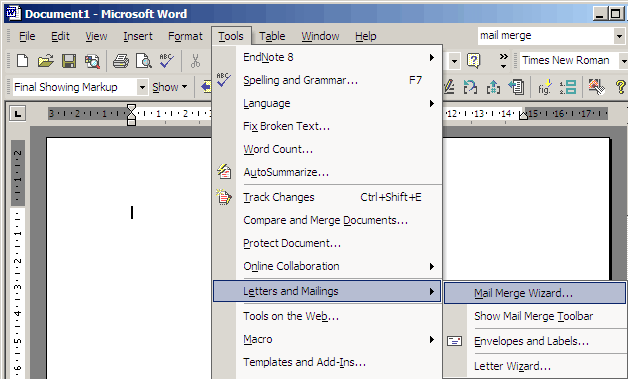
Task: Click the Open folder icon
Action: coord(46,61)
